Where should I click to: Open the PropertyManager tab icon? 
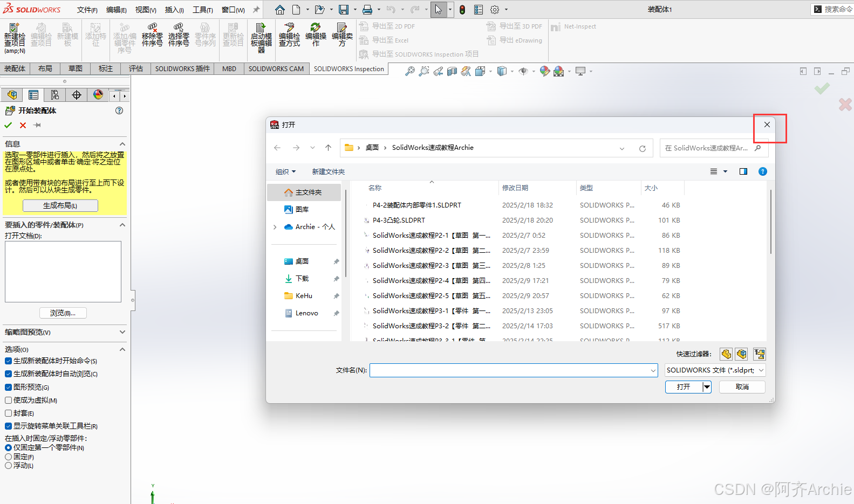coord(33,95)
